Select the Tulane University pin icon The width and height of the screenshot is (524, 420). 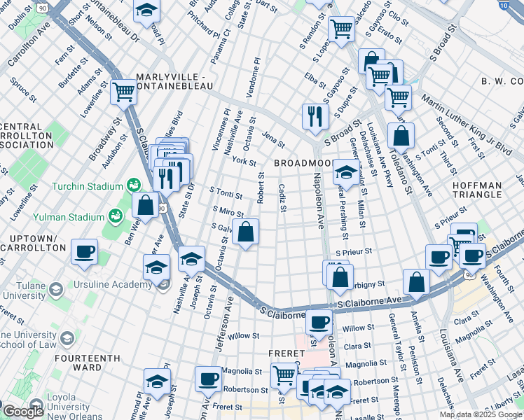[x=56, y=290]
